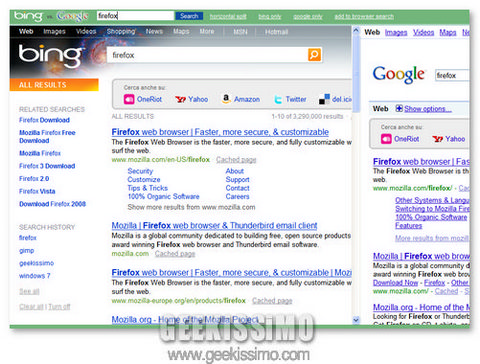Open the Bing Videos tab
The width and height of the screenshot is (480, 364).
[x=86, y=32]
